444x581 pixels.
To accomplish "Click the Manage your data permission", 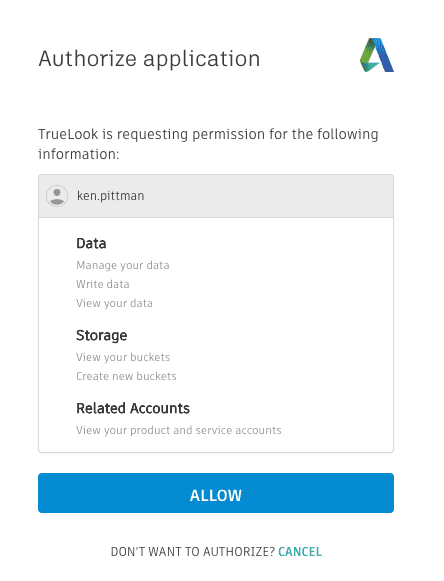I will pos(123,265).
